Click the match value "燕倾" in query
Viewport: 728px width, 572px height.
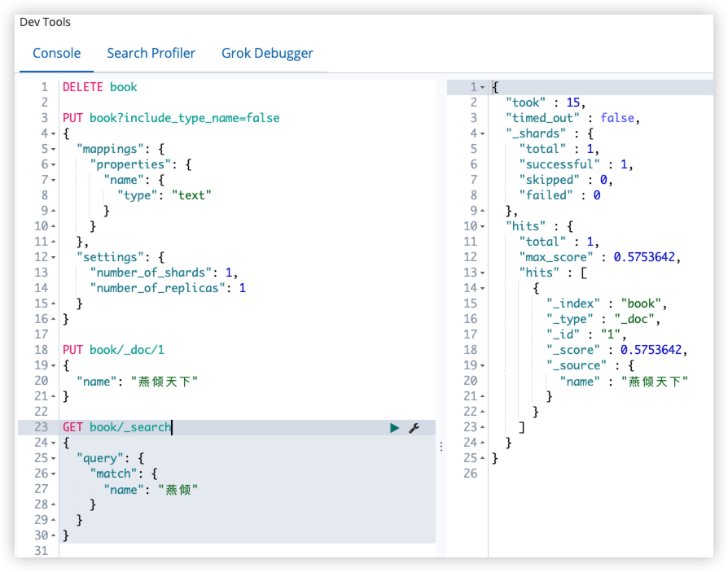pos(178,490)
